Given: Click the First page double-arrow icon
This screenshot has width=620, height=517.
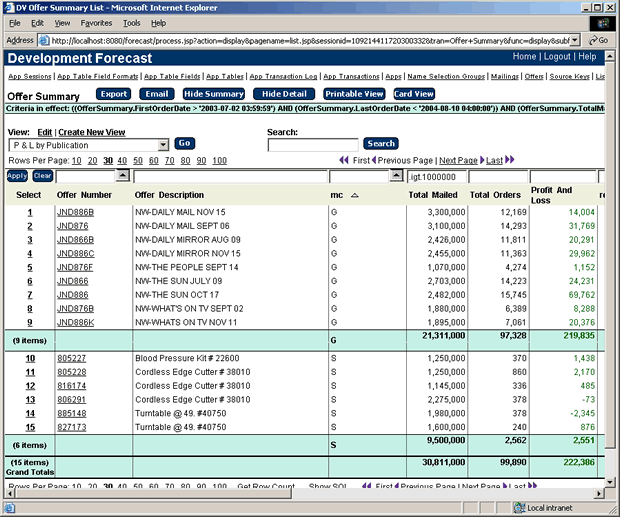Looking at the screenshot, I should (344, 160).
